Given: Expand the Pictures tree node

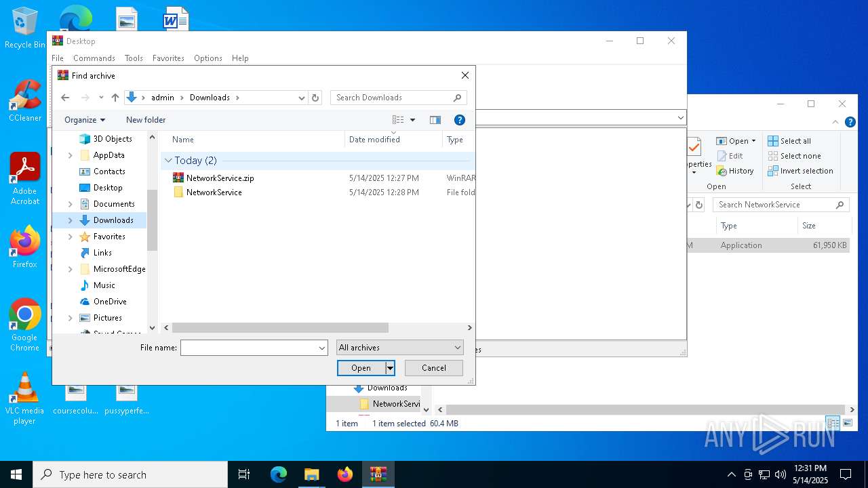Looking at the screenshot, I should pyautogui.click(x=71, y=318).
